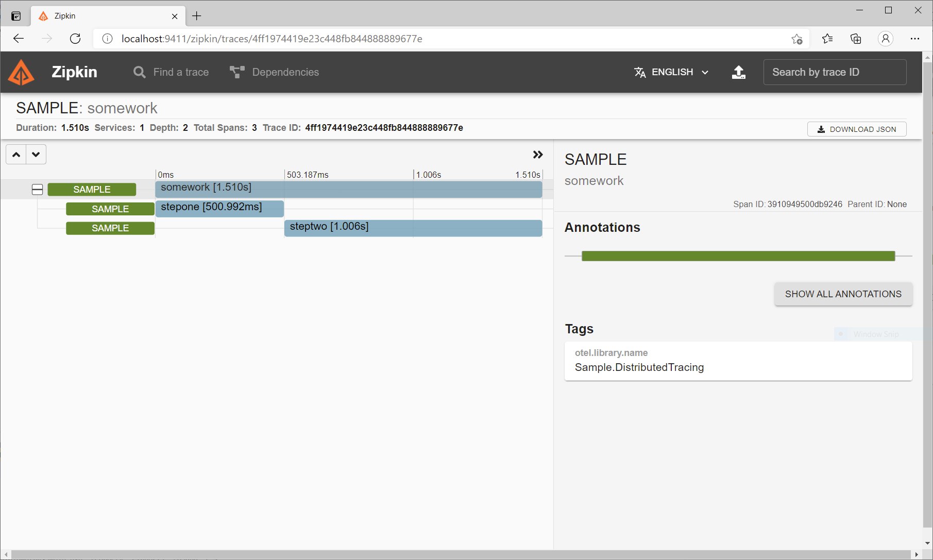Viewport: 933px width, 560px height.
Task: Select the somework [1.510s] span bar
Action: coord(349,189)
